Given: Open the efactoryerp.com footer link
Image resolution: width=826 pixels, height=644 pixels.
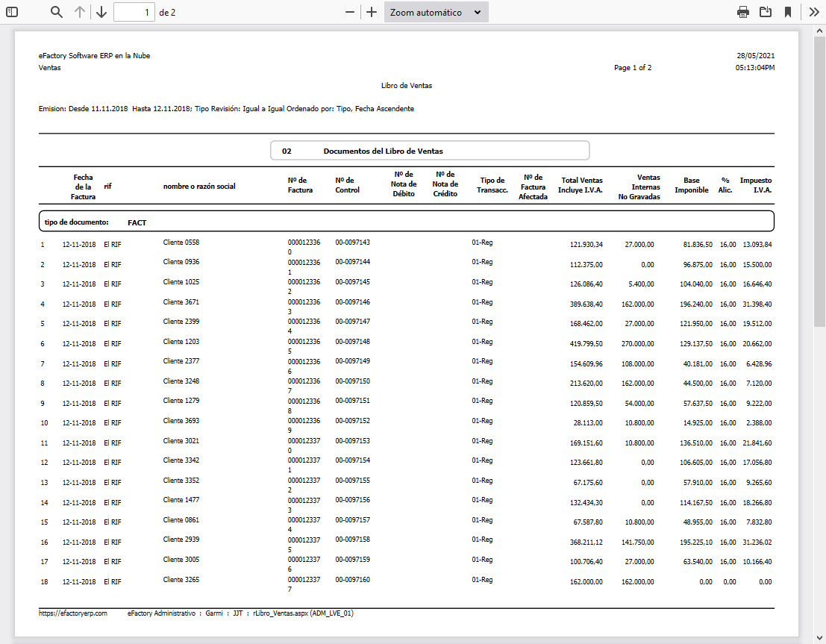Looking at the screenshot, I should tap(73, 613).
